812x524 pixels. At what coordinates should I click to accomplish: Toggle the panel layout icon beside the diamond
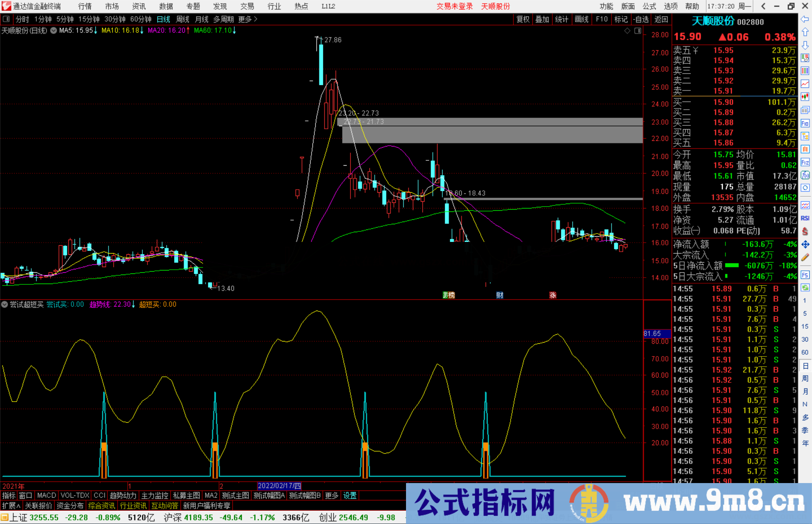638,31
